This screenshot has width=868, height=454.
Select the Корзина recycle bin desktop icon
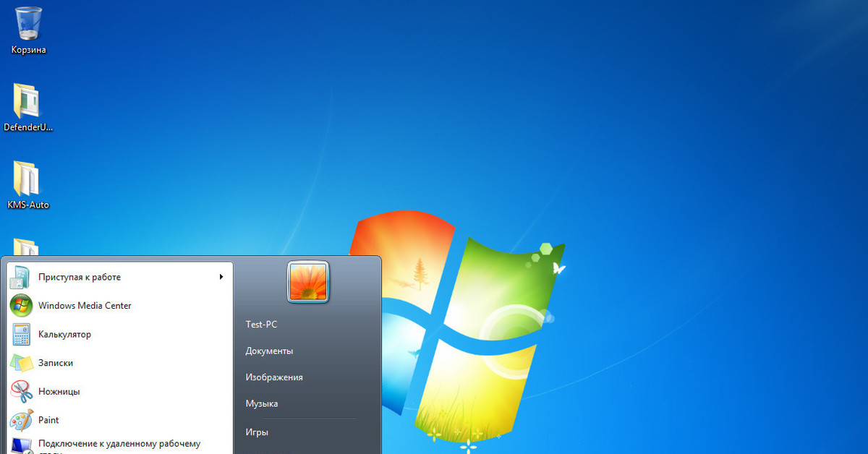29,30
